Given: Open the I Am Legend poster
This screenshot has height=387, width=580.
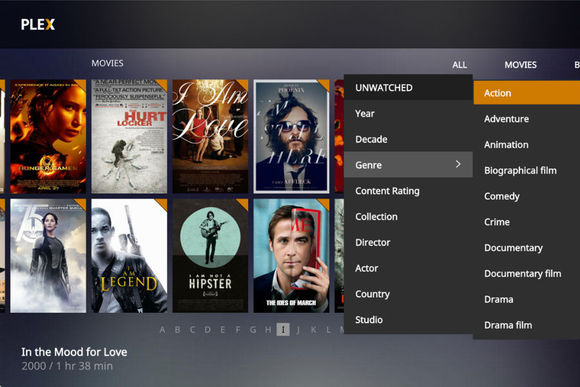Looking at the screenshot, I should pos(129,256).
